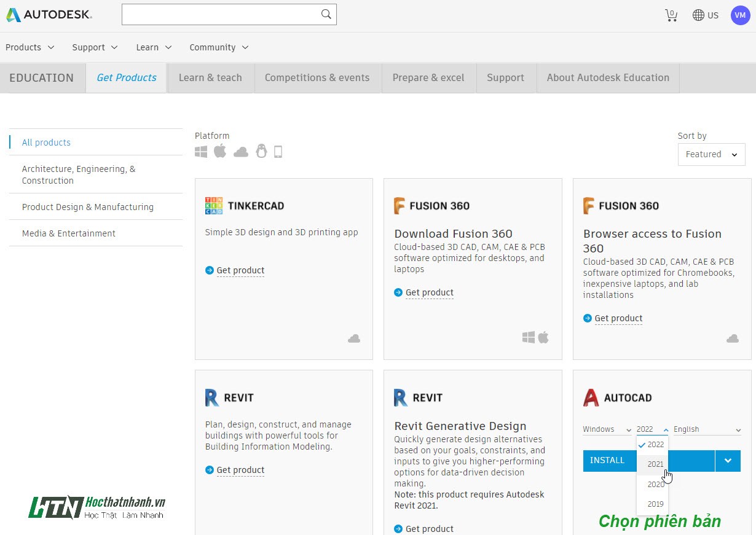The image size is (756, 535).
Task: Filter by Apple Mac platform icon
Action: coord(220,151)
